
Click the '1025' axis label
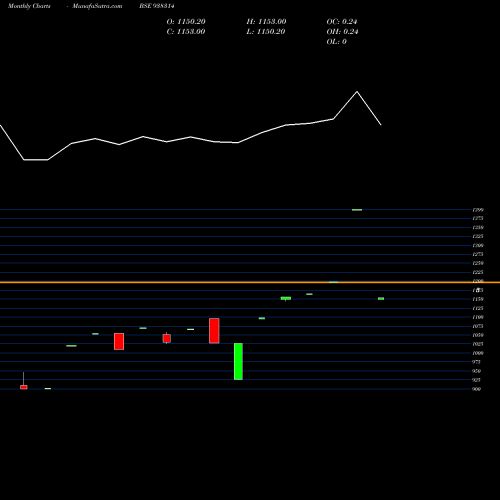pos(478,344)
